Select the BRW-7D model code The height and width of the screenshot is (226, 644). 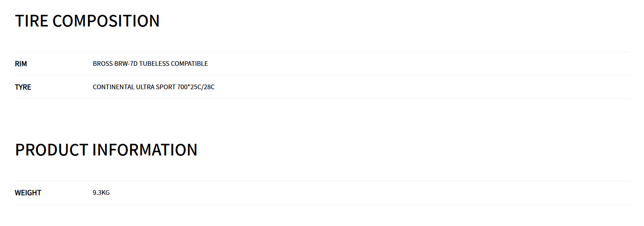[x=126, y=64]
